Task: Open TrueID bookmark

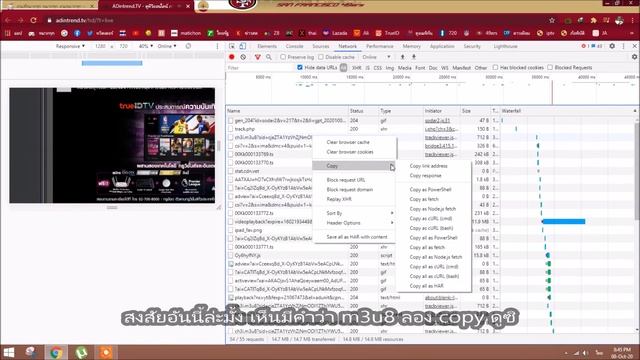Action: tap(388, 33)
